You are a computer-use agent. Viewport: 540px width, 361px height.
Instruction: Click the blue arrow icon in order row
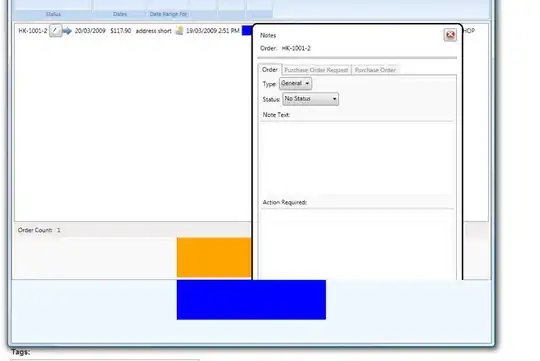tap(67, 31)
